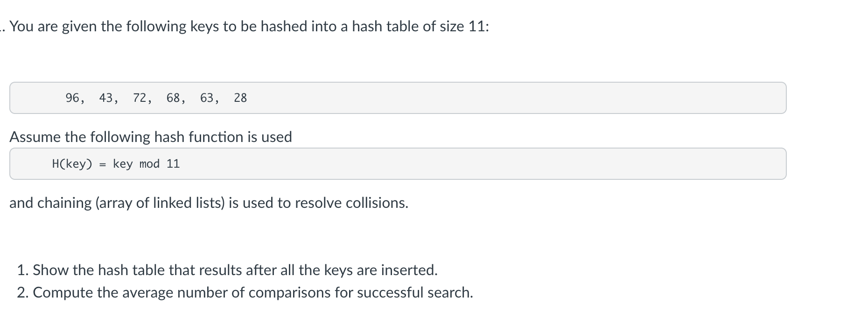The image size is (868, 312).
Task: Click 'is used to resolve collisions' text
Action: [x=318, y=203]
